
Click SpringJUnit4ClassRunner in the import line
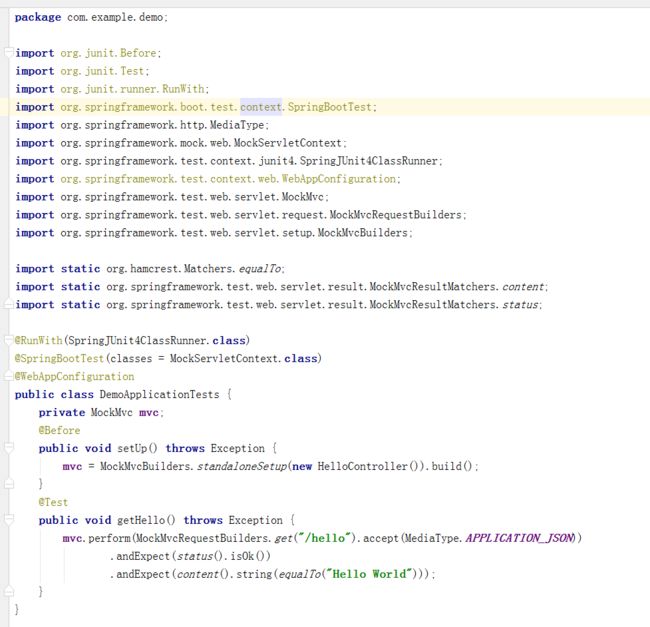369,161
